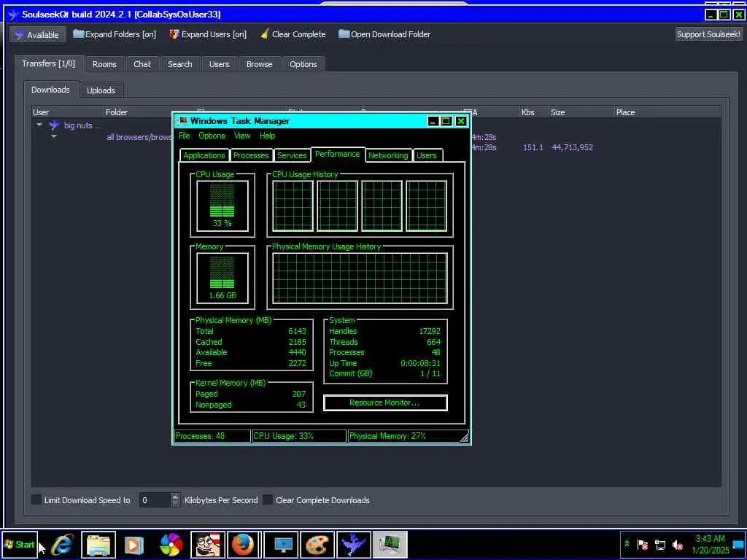Sort by the Kbs column header
This screenshot has width=747, height=560.
pos(534,112)
